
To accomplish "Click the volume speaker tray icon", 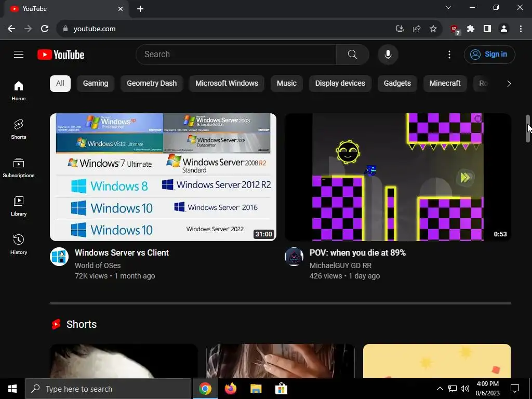I will tap(465, 389).
